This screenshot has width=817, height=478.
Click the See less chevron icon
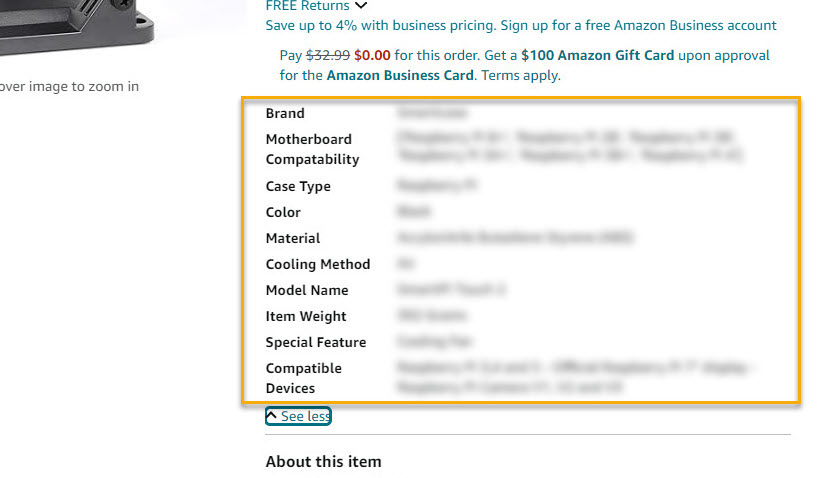(x=271, y=415)
